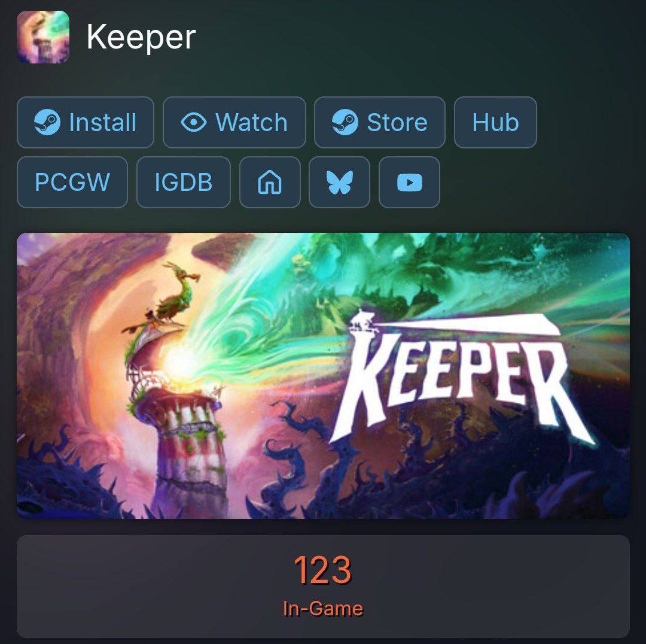
Task: Visit the game's homepage via house icon
Action: tap(270, 182)
